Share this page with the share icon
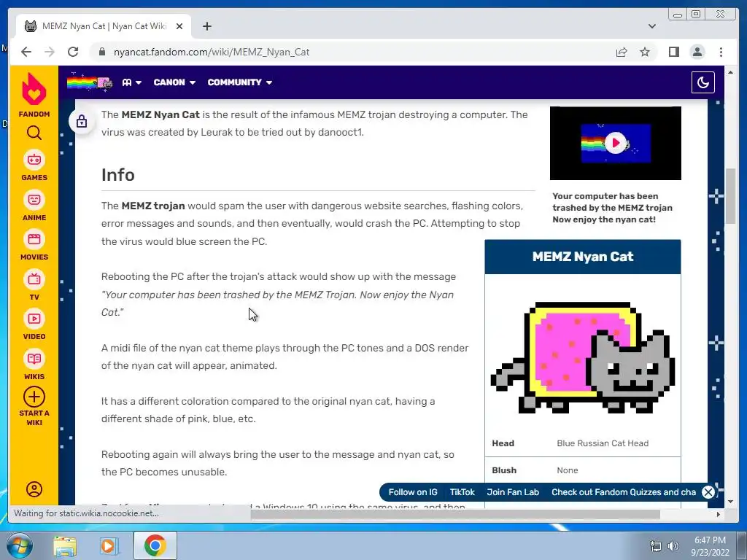 pos(622,52)
